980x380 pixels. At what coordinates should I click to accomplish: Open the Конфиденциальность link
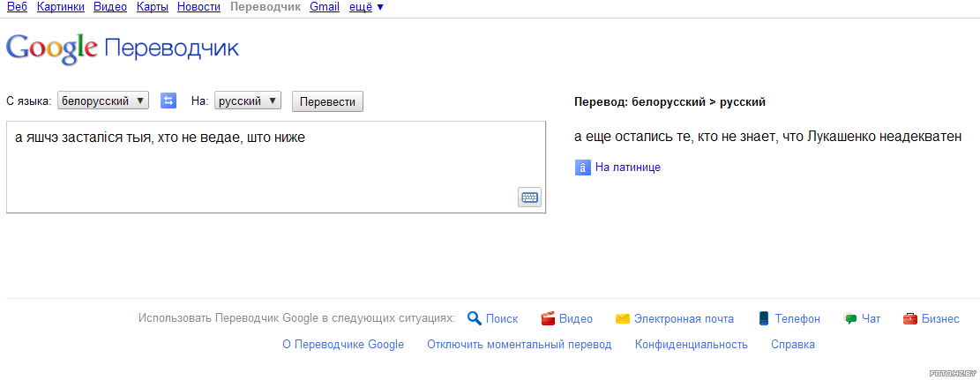pyautogui.click(x=692, y=345)
